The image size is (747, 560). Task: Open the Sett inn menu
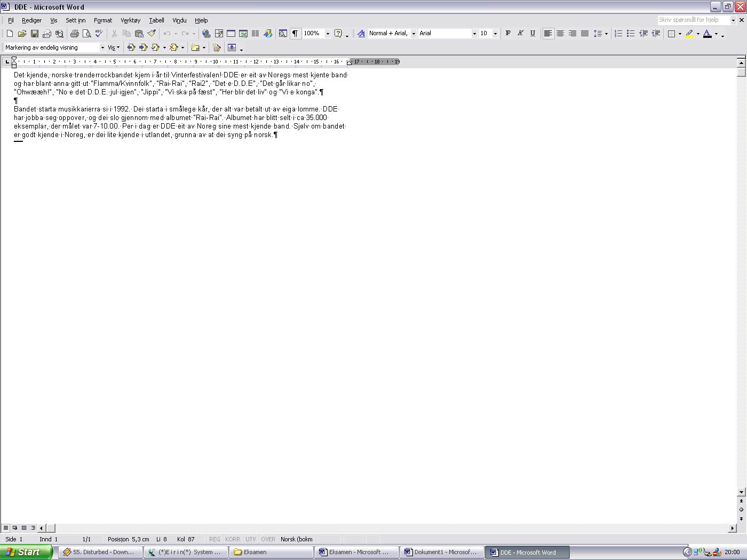coord(76,20)
